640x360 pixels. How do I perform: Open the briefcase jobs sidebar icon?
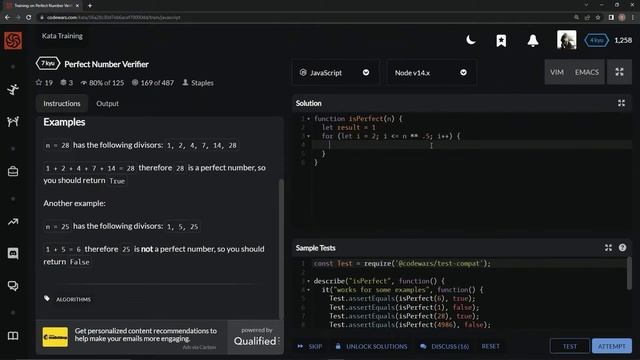tap(13, 171)
